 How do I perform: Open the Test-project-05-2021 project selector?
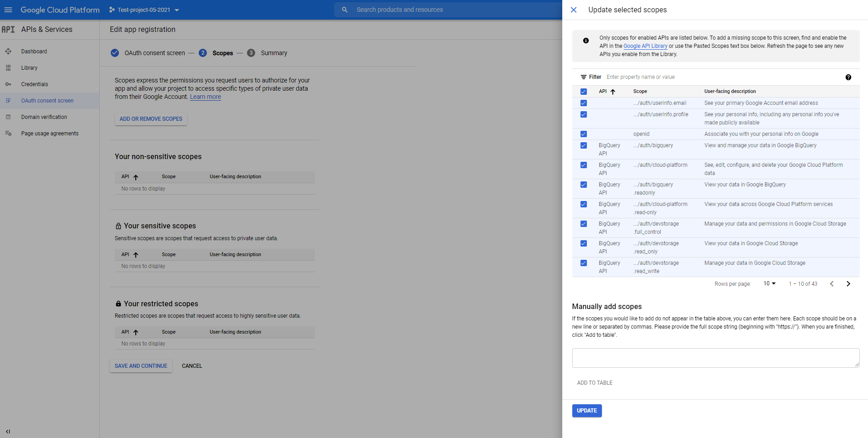pyautogui.click(x=144, y=10)
